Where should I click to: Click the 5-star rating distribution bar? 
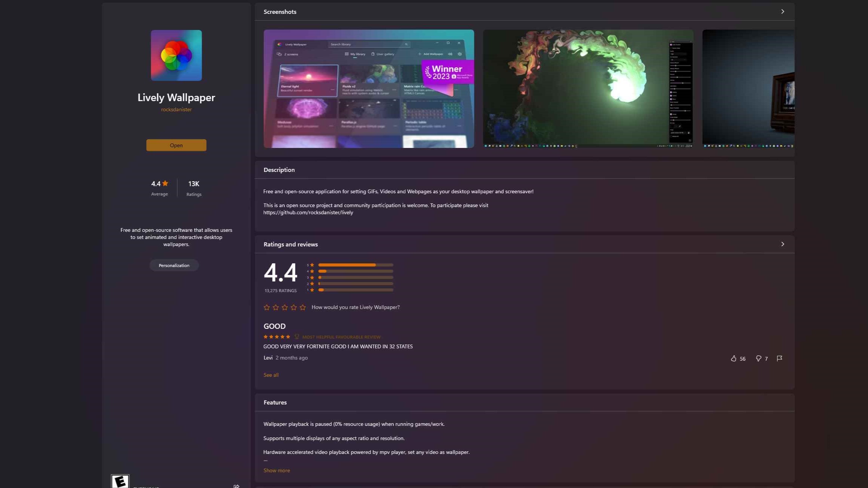pos(355,265)
